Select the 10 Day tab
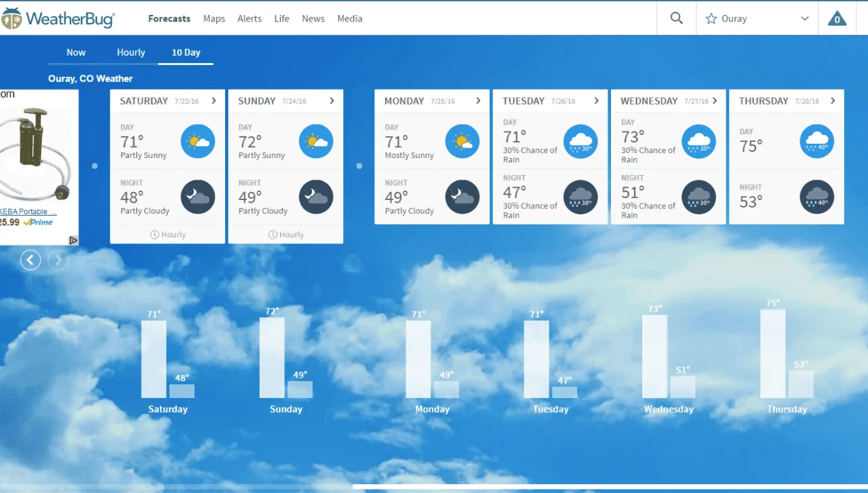 186,52
